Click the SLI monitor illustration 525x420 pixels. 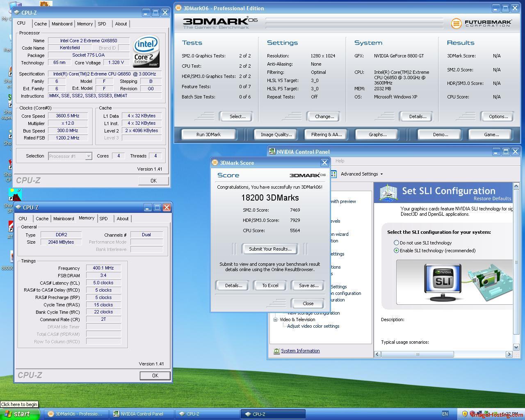pyautogui.click(x=443, y=283)
